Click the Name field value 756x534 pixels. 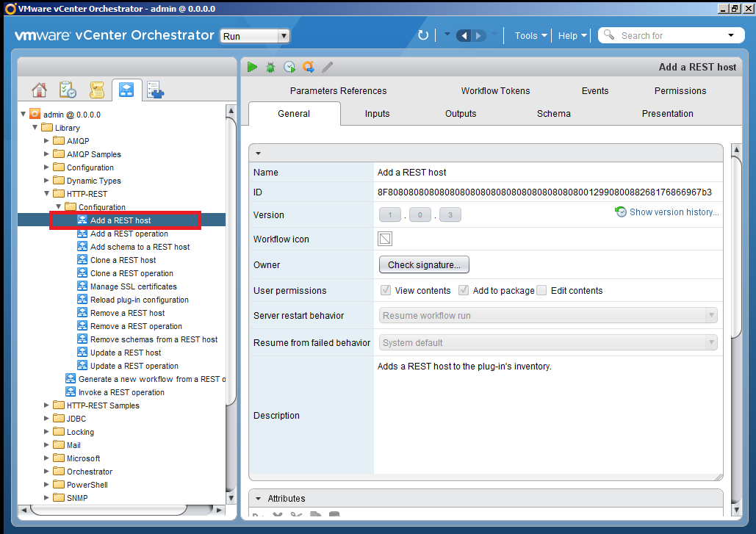point(411,172)
